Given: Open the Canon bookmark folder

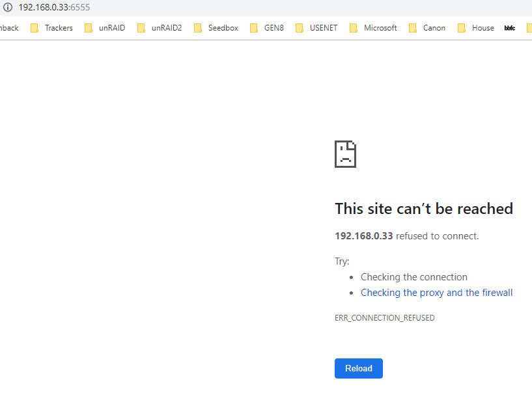Looking at the screenshot, I should point(427,28).
